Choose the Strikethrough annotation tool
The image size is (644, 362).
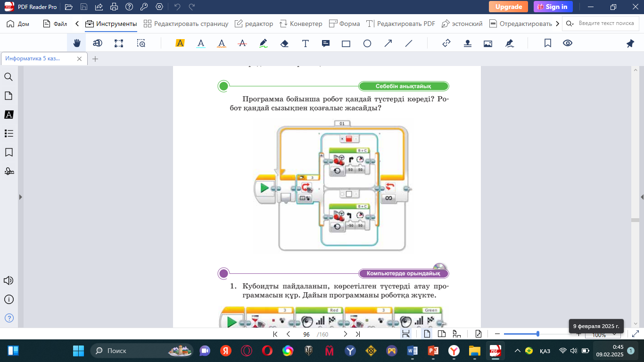click(243, 43)
